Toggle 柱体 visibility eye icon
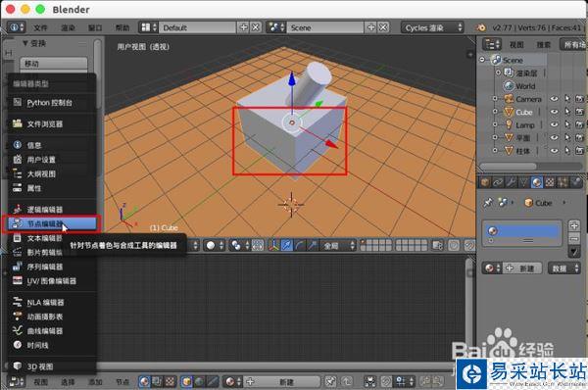This screenshot has height=390, width=588. (x=554, y=150)
